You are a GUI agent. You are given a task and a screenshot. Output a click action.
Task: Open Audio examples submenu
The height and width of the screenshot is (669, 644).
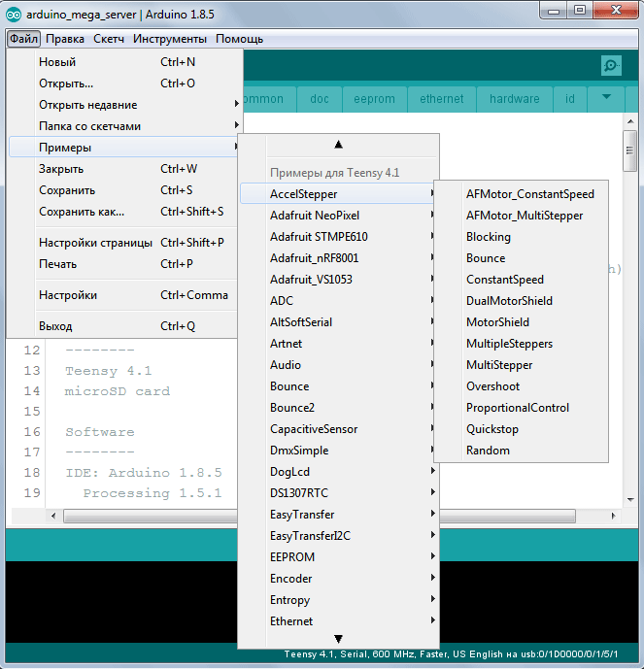[x=338, y=365]
